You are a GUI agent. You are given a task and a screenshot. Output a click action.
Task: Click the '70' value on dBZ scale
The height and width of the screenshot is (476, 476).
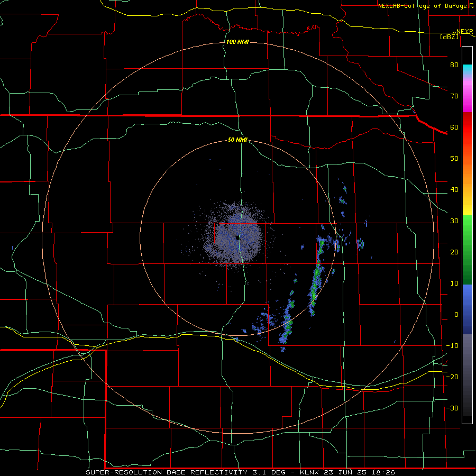tap(454, 96)
